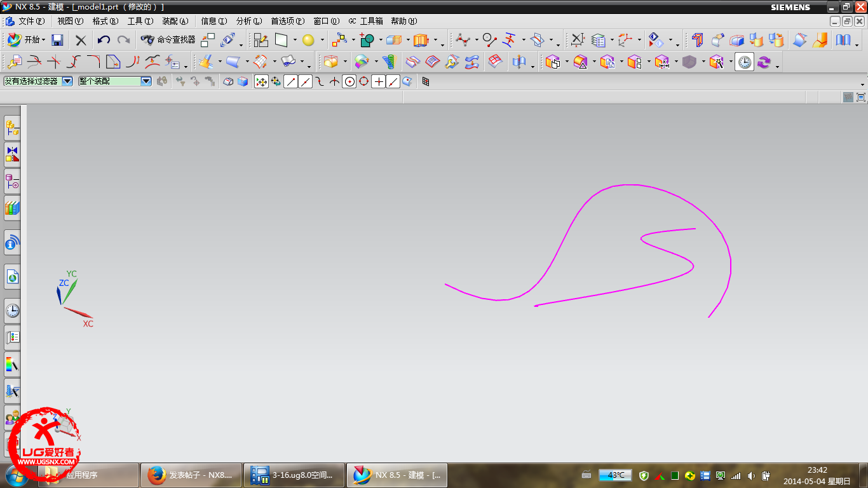
Task: Toggle Arc Center snap option
Action: click(x=349, y=81)
